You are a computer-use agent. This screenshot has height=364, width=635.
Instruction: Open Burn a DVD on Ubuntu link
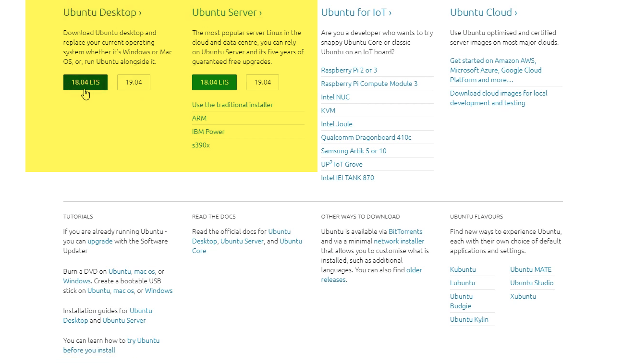click(120, 271)
